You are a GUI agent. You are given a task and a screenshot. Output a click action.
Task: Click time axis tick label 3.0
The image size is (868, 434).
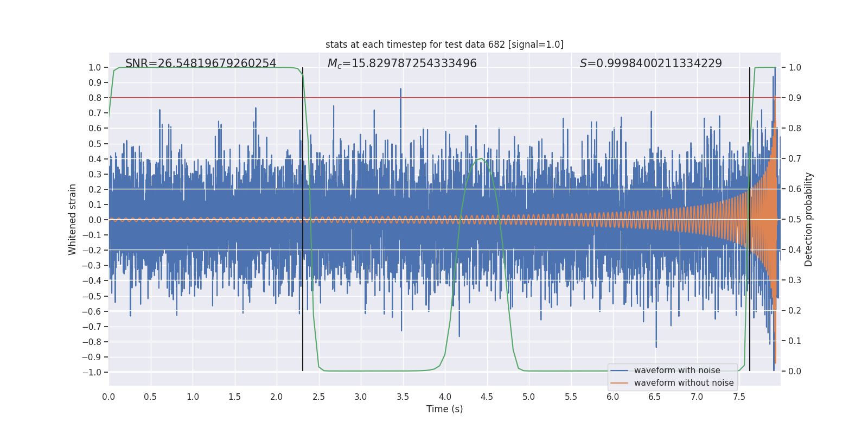pyautogui.click(x=361, y=397)
